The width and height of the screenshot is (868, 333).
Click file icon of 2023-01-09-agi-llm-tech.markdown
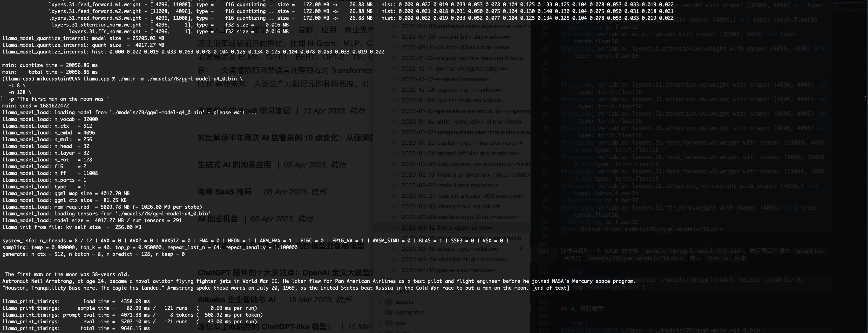tap(394, 100)
